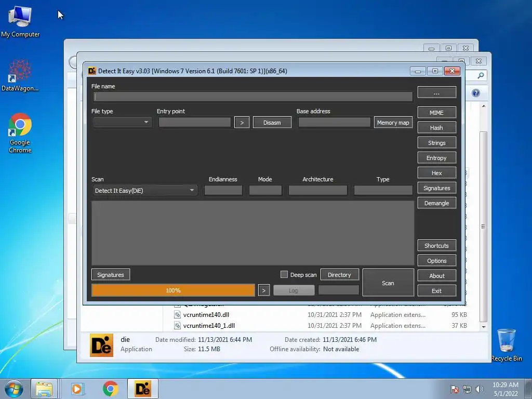The width and height of the screenshot is (532, 399).
Task: Click the Log button
Action: click(294, 290)
